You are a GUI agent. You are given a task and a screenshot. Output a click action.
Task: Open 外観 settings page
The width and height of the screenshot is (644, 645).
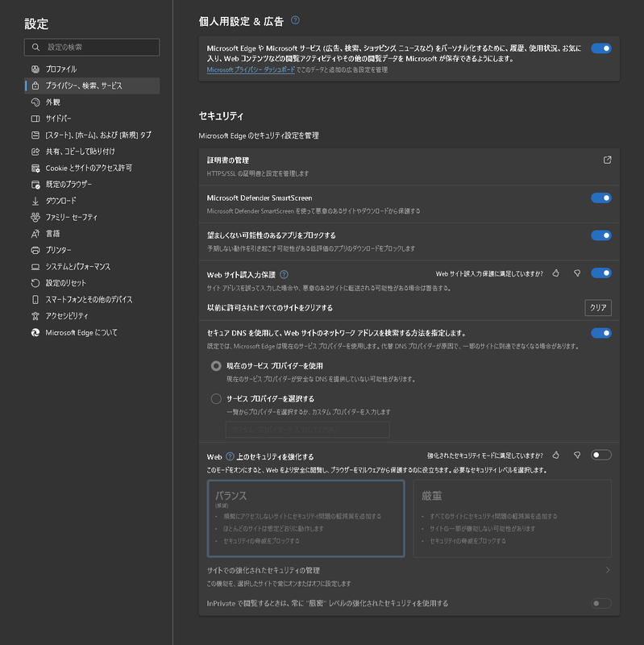click(92, 102)
